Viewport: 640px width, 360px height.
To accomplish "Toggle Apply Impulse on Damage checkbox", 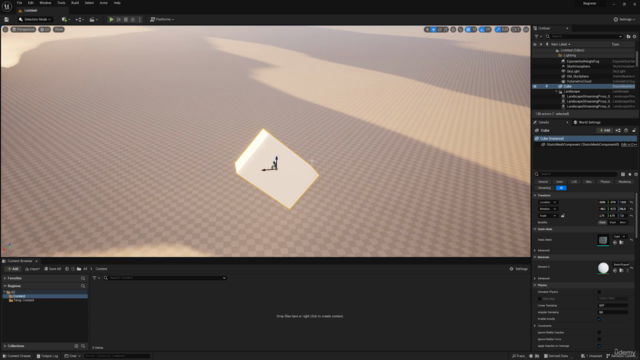I will 599,346.
